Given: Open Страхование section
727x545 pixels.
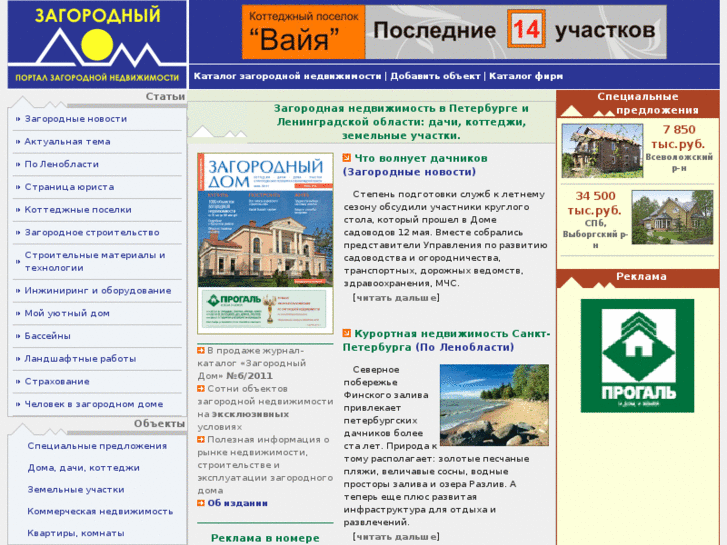Looking at the screenshot, I should (57, 381).
